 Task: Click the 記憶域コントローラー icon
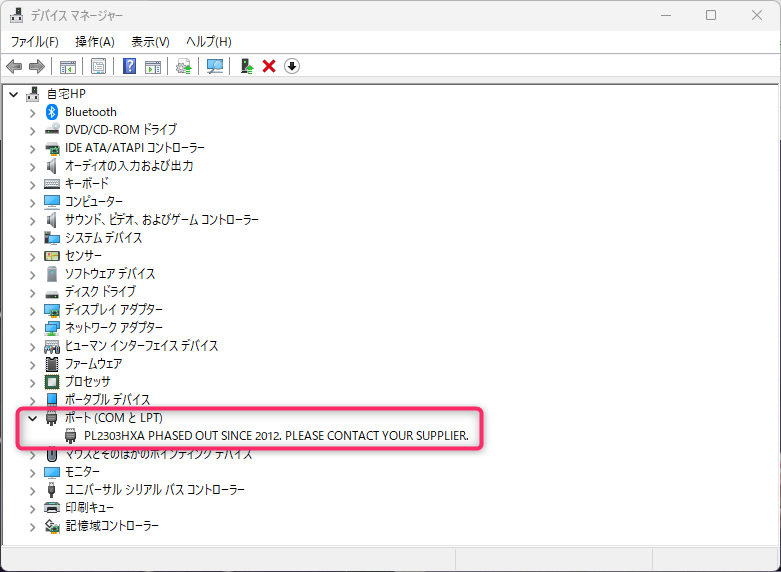pyautogui.click(x=52, y=526)
